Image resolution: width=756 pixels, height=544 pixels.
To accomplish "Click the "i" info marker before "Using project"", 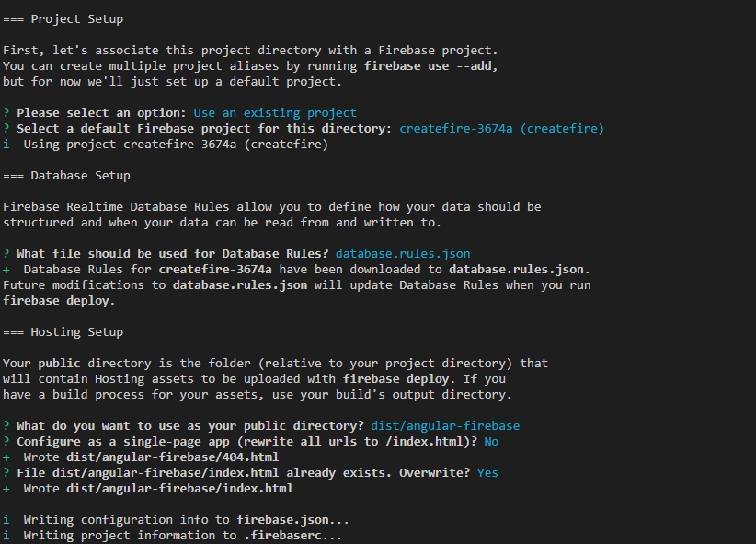I will pyautogui.click(x=6, y=145).
